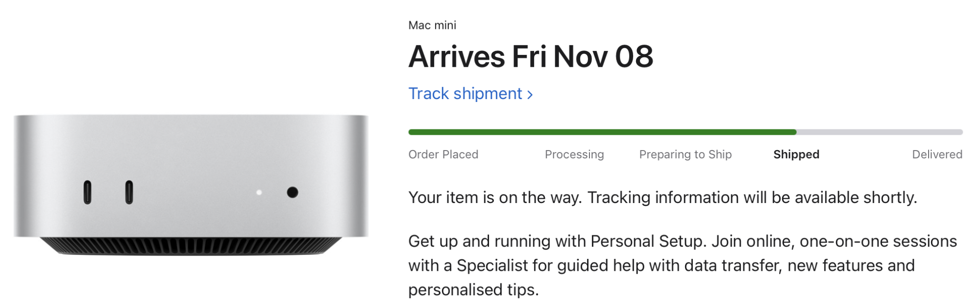Click the small Mac mini product name label
This screenshot has height=306, width=980.
point(432,25)
